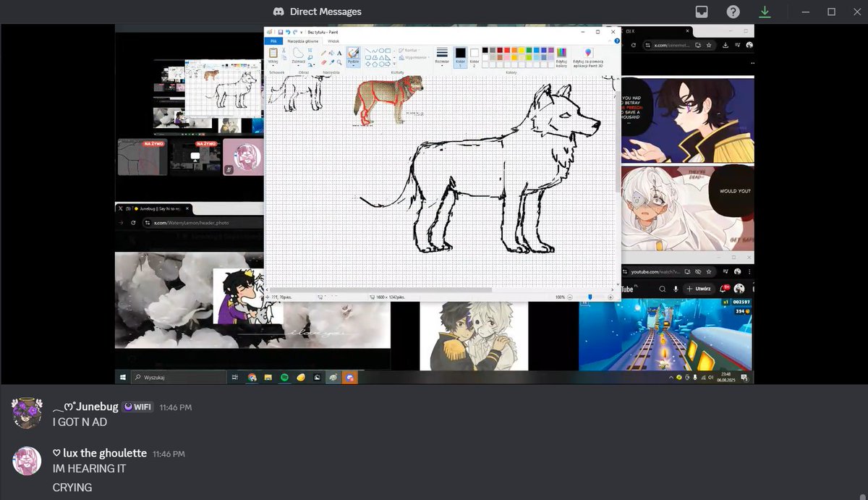Select Kolor 2 in Paint

(475, 56)
